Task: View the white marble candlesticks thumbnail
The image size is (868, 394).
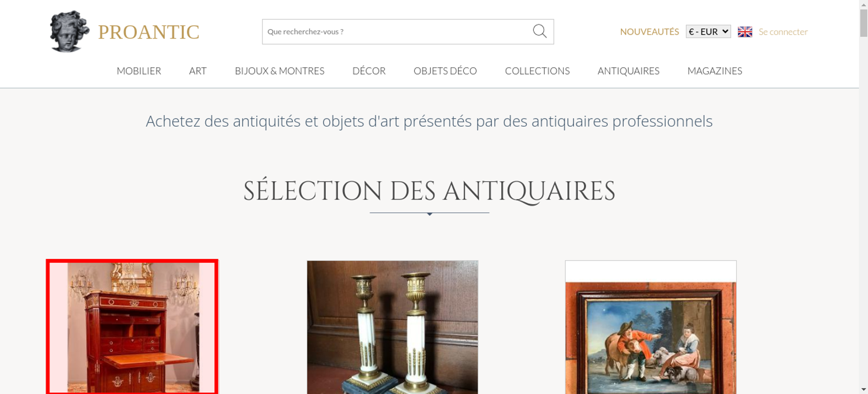Action: (x=392, y=327)
